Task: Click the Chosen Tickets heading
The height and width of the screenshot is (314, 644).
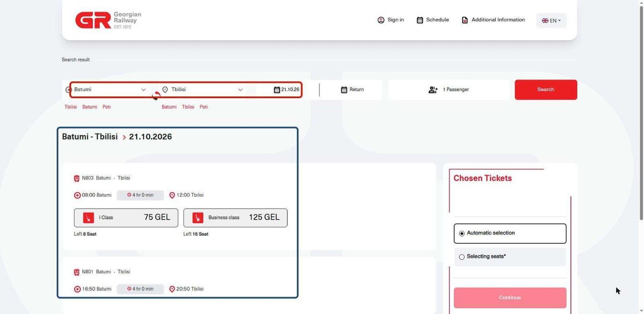Action: point(482,178)
